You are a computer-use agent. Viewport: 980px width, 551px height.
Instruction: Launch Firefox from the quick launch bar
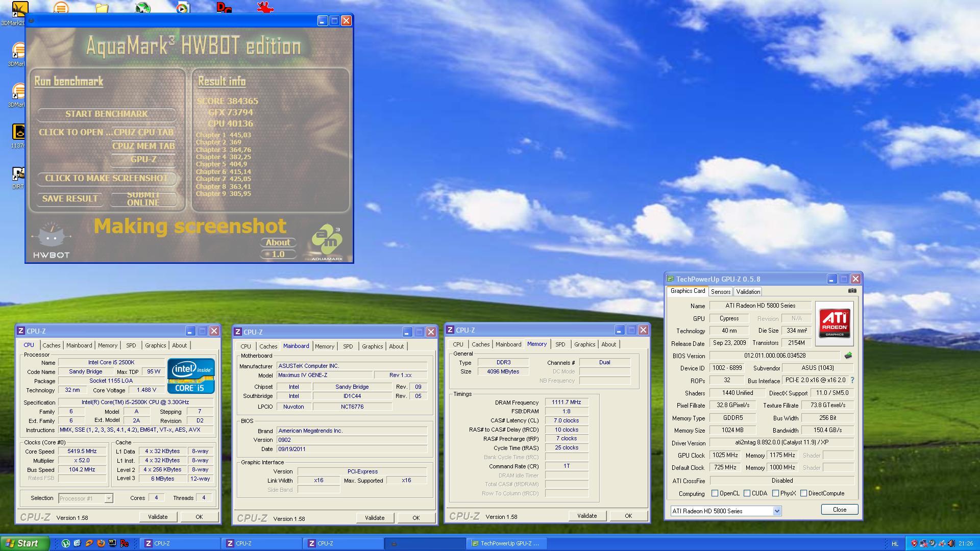coord(101,543)
